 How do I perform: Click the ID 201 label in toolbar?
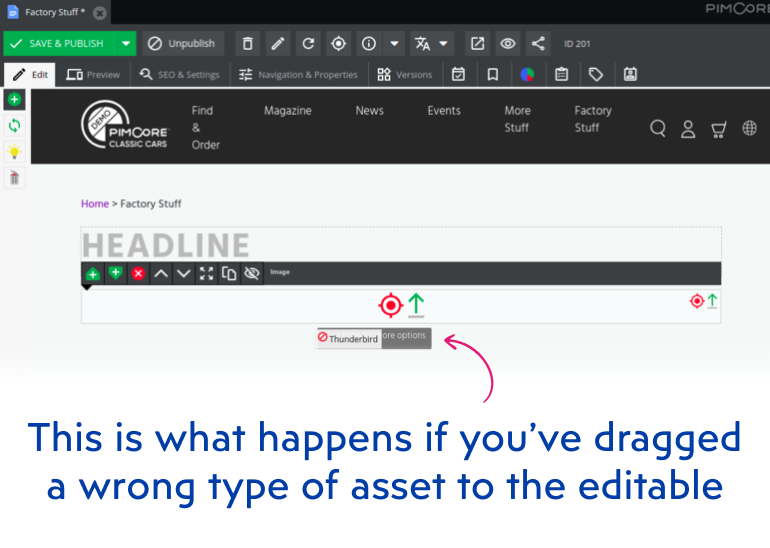577,44
